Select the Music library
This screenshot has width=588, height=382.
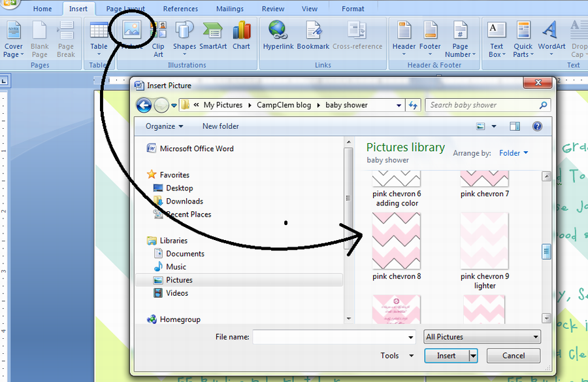coord(170,267)
